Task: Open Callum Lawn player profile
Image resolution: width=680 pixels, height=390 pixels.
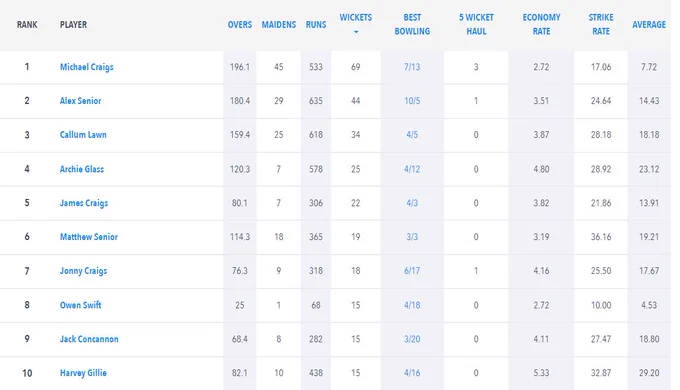Action: point(83,134)
